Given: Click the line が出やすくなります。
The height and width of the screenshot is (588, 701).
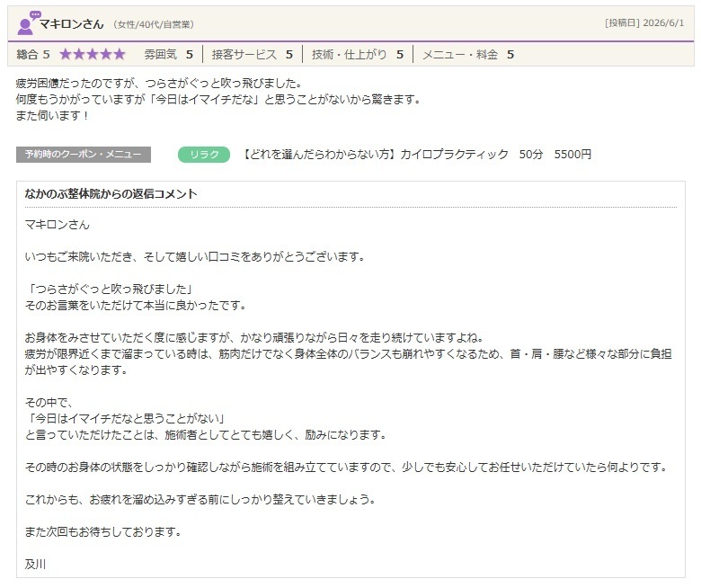Looking at the screenshot, I should 76,370.
